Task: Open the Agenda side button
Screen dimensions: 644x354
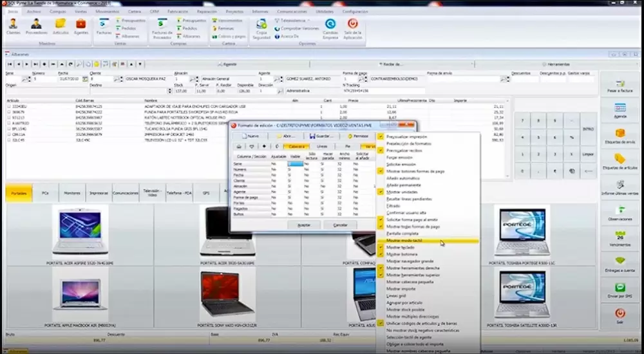Action: (620, 111)
